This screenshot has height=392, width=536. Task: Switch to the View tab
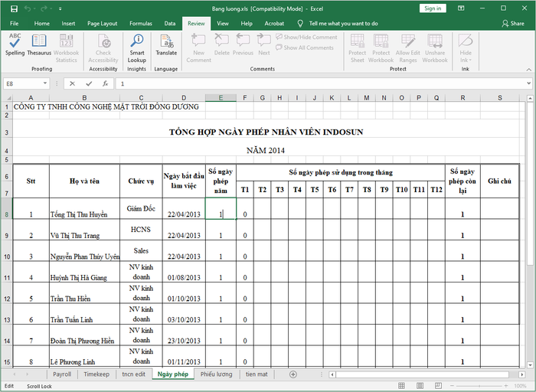pyautogui.click(x=223, y=23)
